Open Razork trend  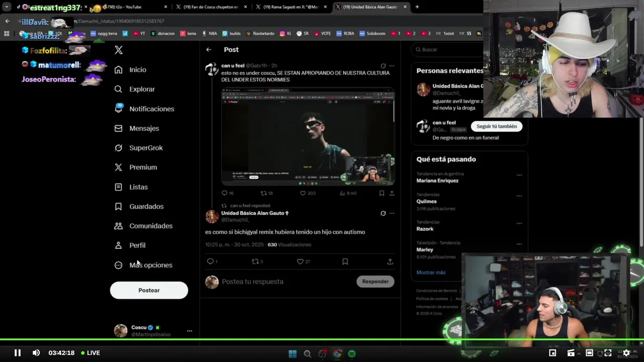425,229
